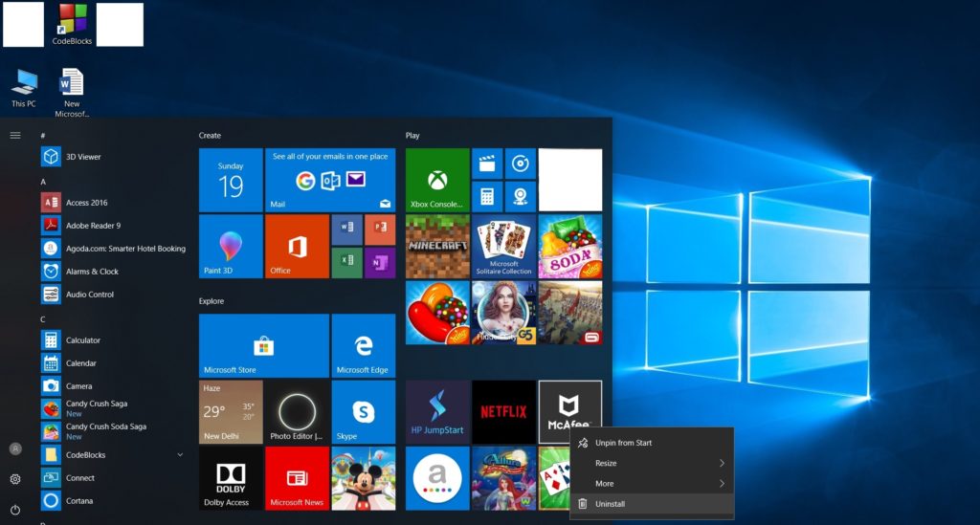
Task: Open Audio Control app
Action: (113, 294)
